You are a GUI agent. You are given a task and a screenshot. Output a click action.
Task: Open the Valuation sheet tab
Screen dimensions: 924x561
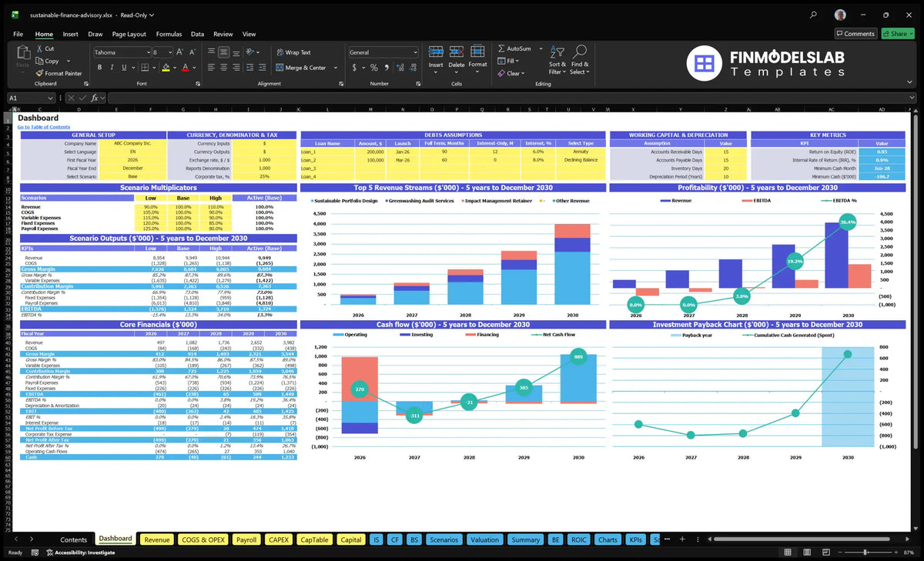click(x=484, y=539)
